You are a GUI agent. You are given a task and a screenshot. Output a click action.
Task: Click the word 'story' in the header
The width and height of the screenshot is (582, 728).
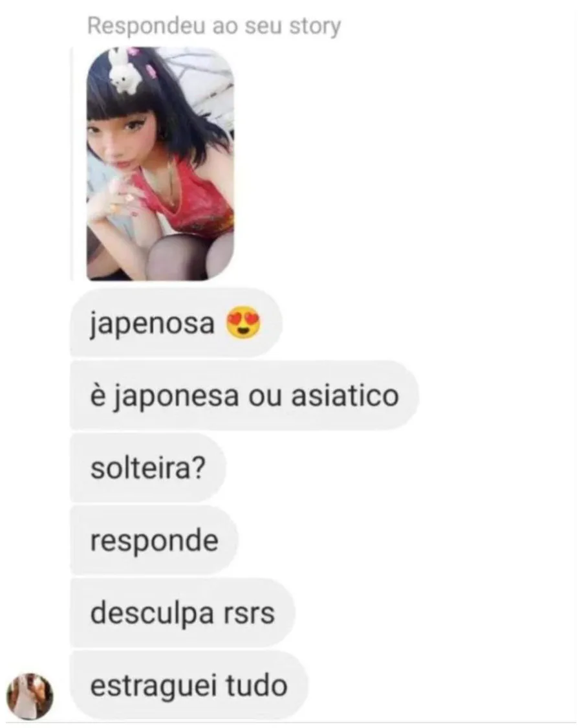coord(315,27)
